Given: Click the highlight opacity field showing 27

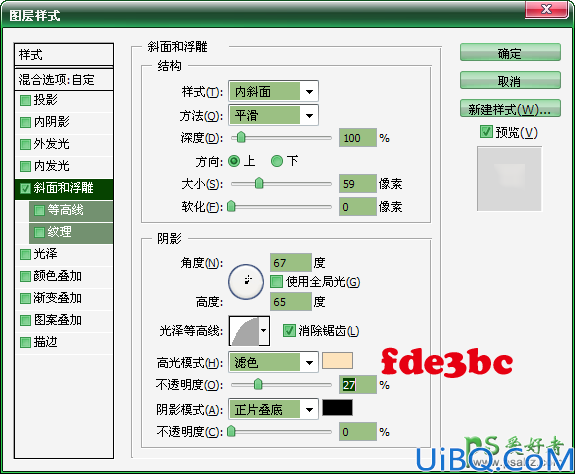Looking at the screenshot, I should tap(358, 385).
